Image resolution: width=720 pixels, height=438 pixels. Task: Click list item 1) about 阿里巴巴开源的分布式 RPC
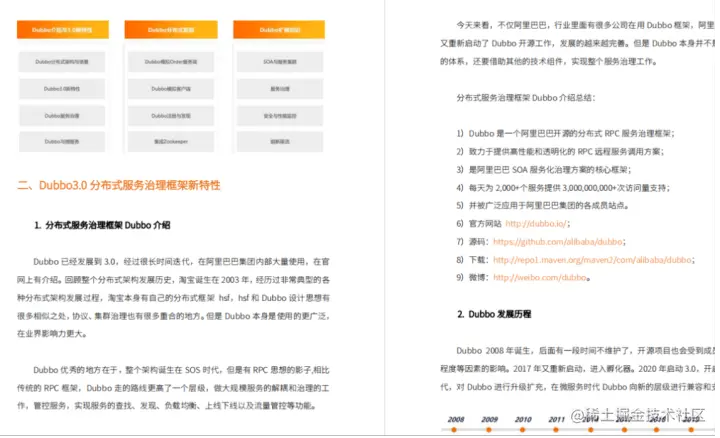click(x=565, y=134)
